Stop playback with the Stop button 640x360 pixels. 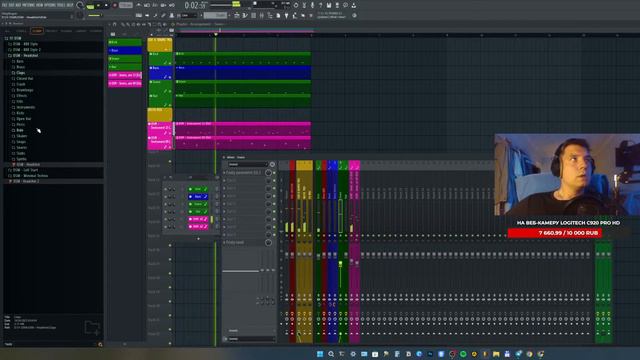point(106,5)
